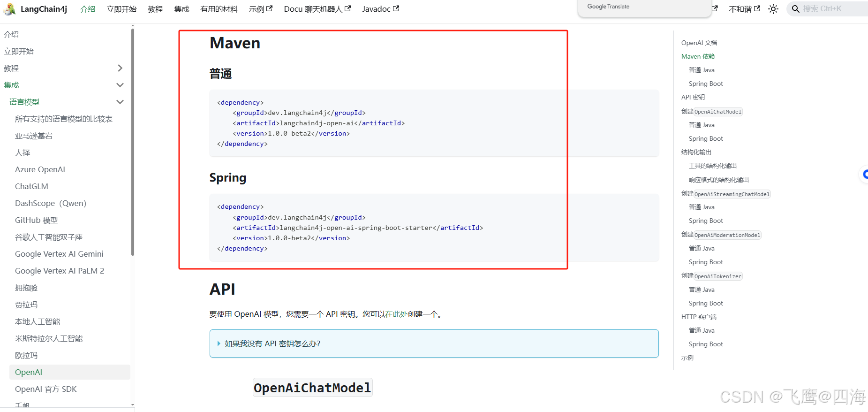Open 亚马逊基岩 sidebar page
This screenshot has width=868, height=412.
[34, 136]
